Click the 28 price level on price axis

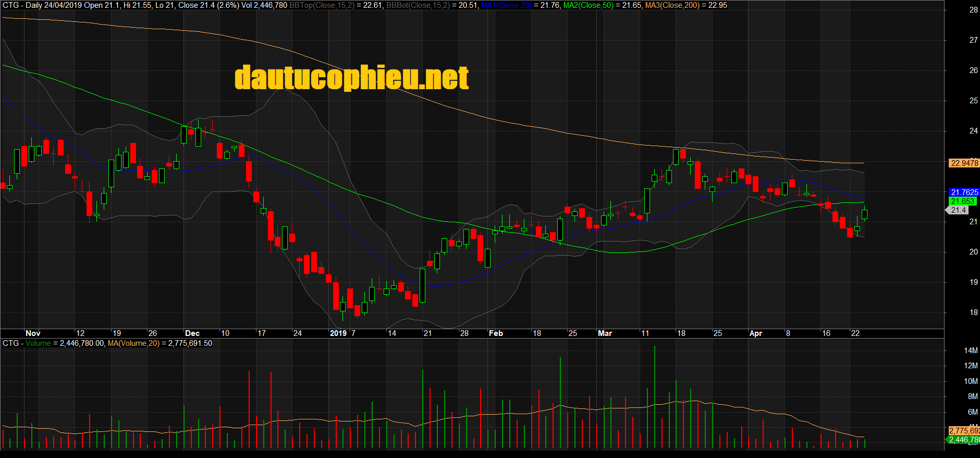[973, 10]
